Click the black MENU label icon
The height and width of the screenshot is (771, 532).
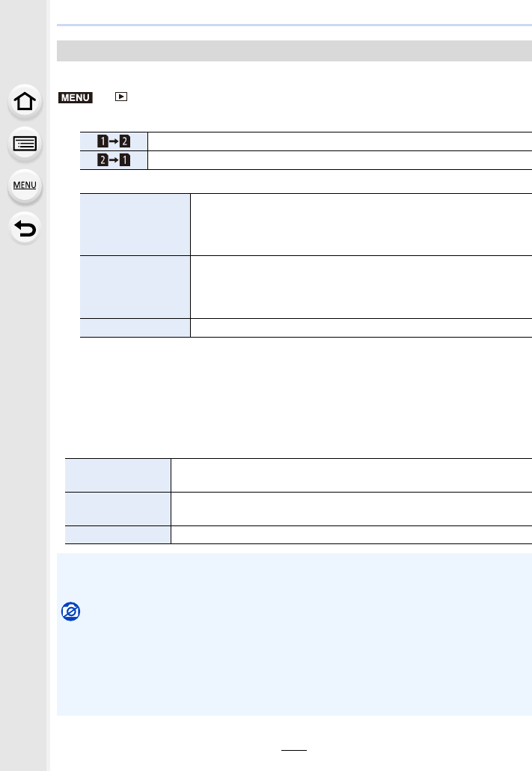[76, 97]
